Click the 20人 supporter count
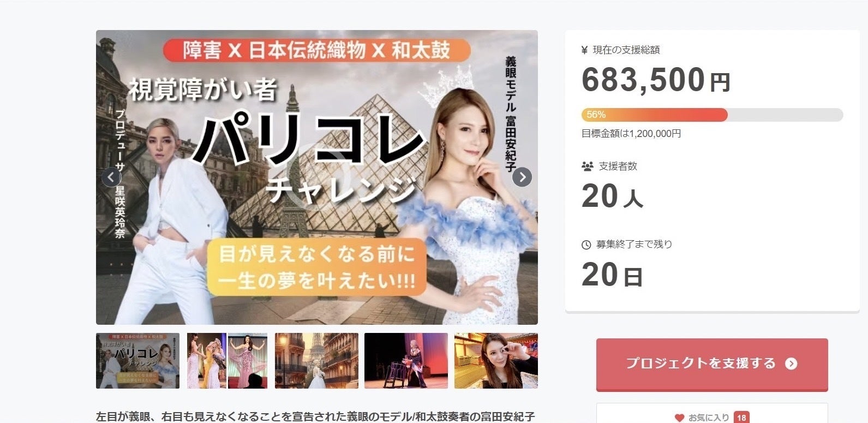The width and height of the screenshot is (868, 423). (x=612, y=196)
